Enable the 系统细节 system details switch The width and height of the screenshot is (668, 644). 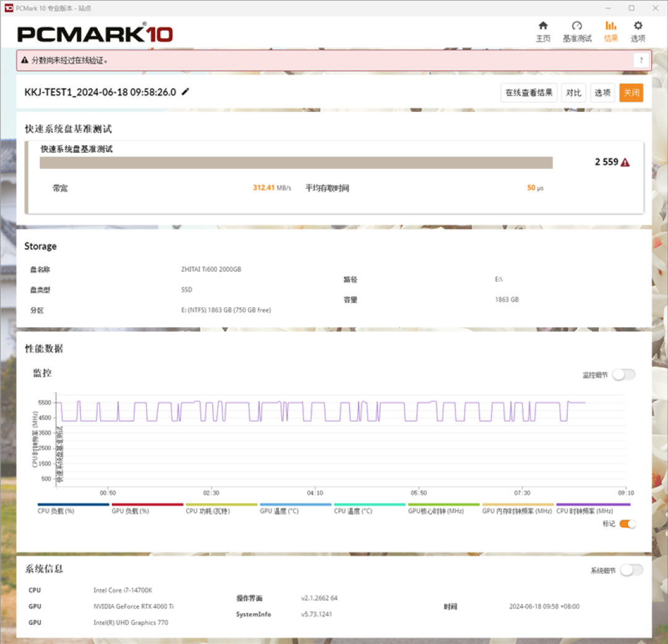pyautogui.click(x=632, y=570)
